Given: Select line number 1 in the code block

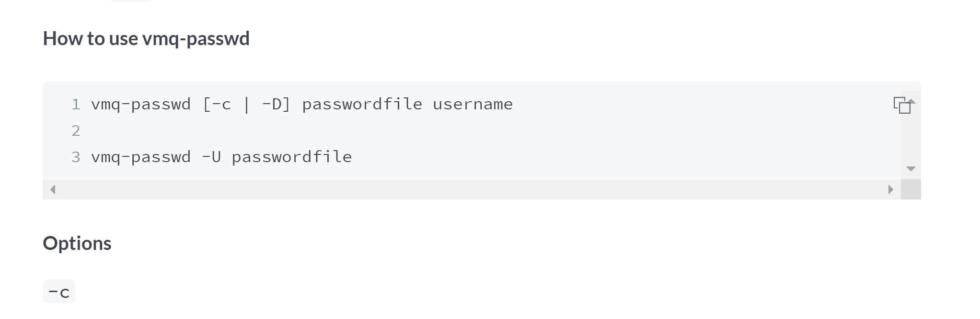Looking at the screenshot, I should (x=75, y=104).
